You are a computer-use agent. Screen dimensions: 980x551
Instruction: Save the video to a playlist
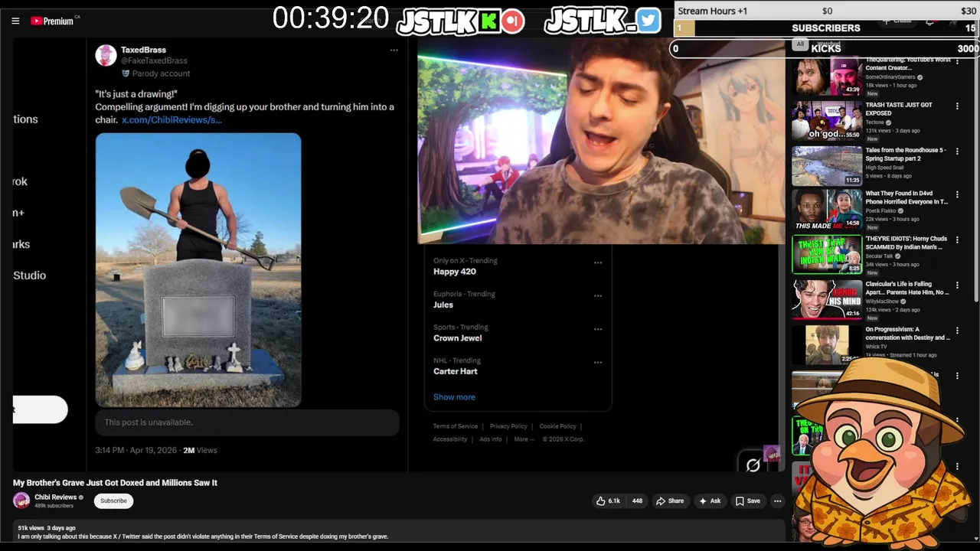[x=747, y=501]
